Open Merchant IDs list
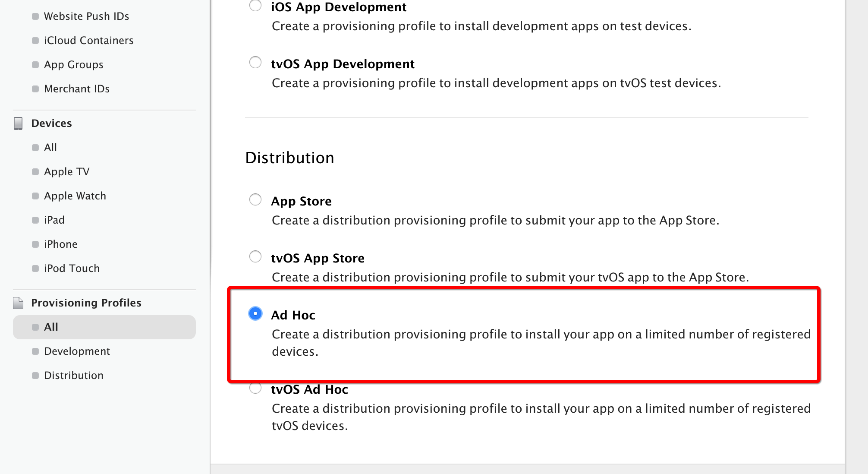Image resolution: width=868 pixels, height=474 pixels. (76, 89)
